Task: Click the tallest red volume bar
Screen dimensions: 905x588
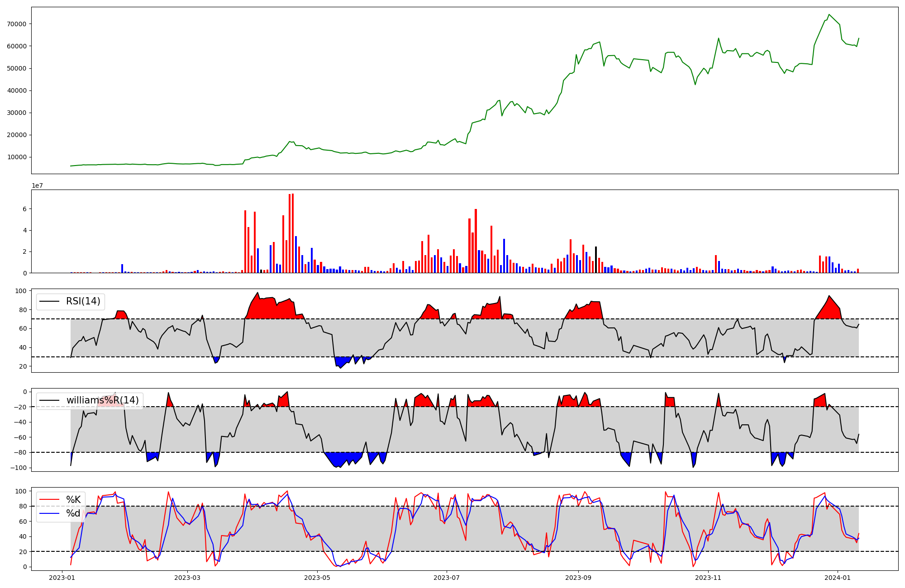Action: (x=293, y=233)
